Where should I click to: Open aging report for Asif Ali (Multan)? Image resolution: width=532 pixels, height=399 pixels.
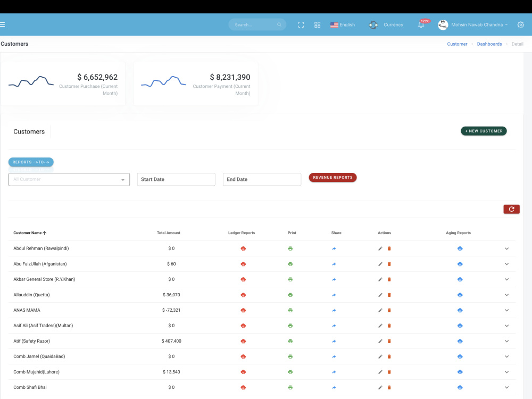click(x=460, y=326)
